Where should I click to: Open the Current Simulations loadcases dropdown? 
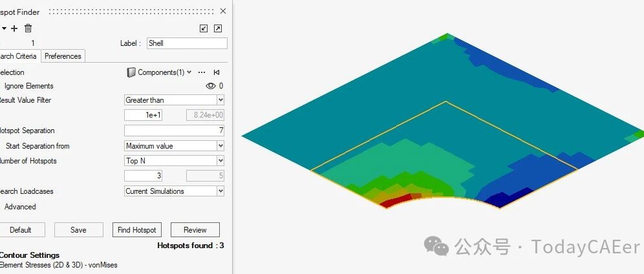coord(174,191)
